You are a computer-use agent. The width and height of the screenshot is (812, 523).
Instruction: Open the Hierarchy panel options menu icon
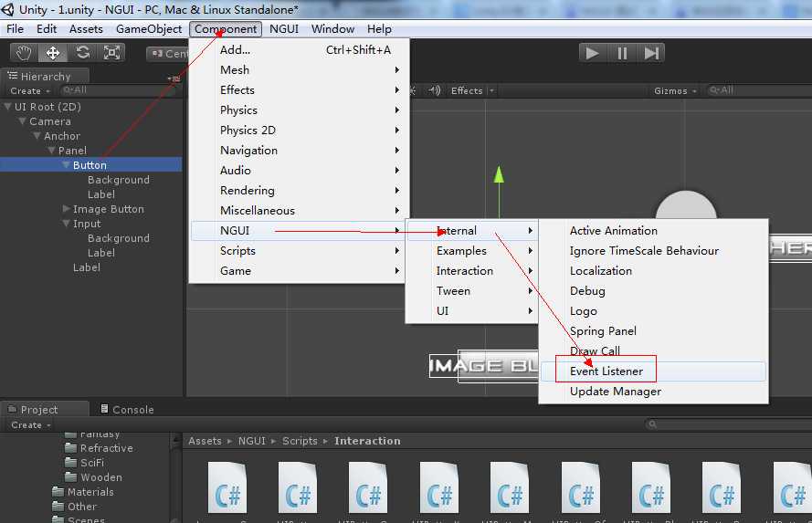tap(174, 78)
